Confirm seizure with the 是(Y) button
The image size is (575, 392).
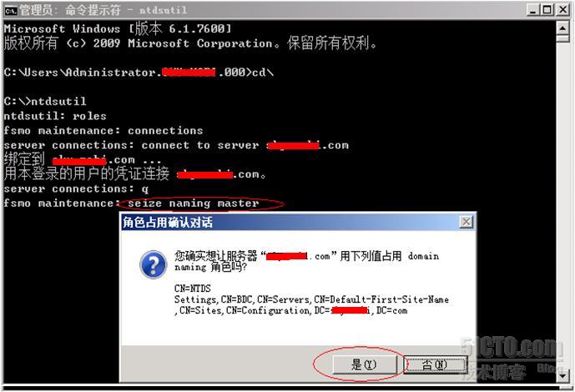pyautogui.click(x=364, y=364)
